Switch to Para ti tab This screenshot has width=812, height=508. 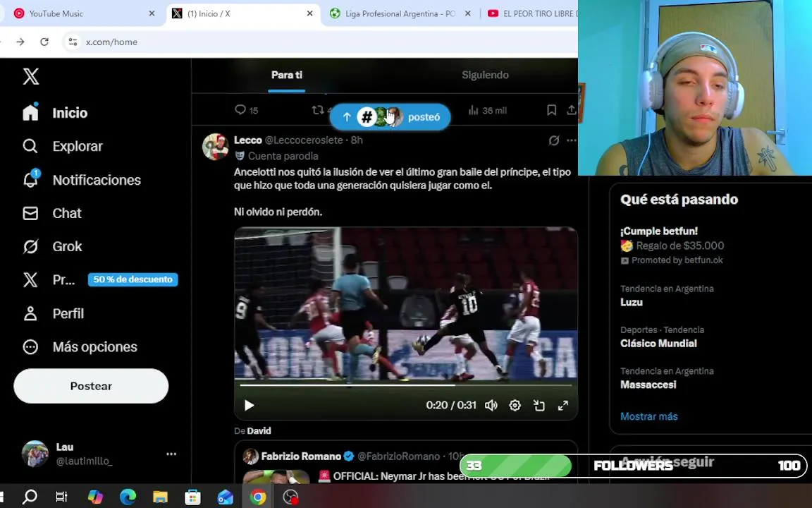(x=286, y=75)
